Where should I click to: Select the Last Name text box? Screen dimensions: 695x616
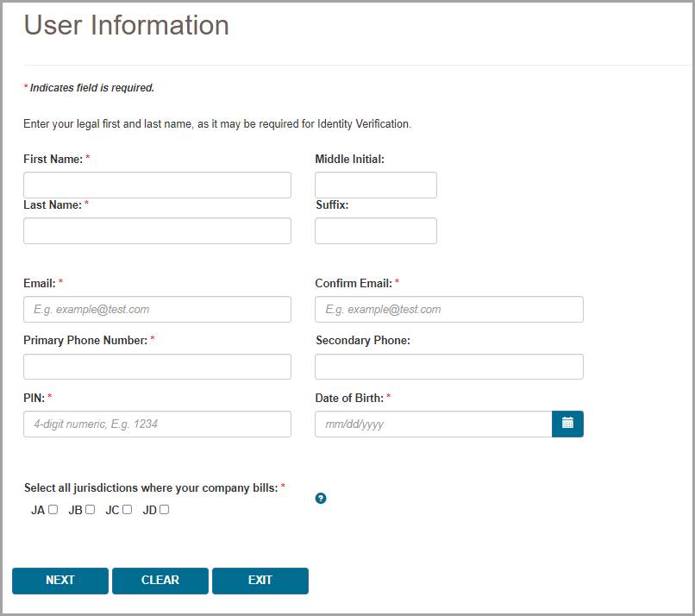(157, 230)
